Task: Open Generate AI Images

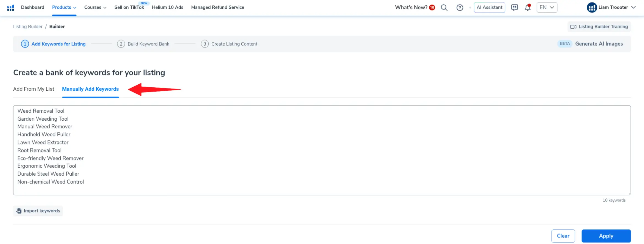Action: (x=599, y=44)
